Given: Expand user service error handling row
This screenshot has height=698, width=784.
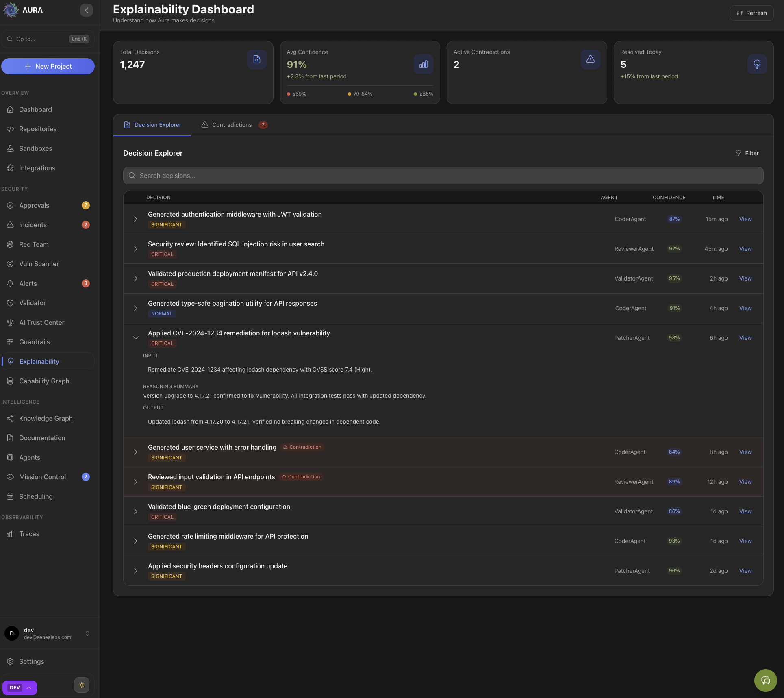Looking at the screenshot, I should tap(136, 452).
